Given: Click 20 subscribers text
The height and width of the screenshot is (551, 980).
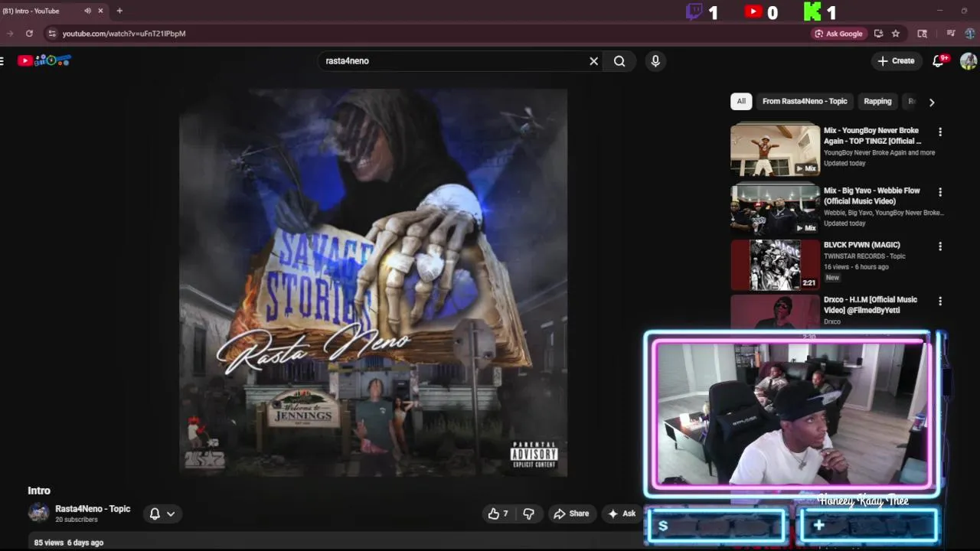Looking at the screenshot, I should click(77, 520).
